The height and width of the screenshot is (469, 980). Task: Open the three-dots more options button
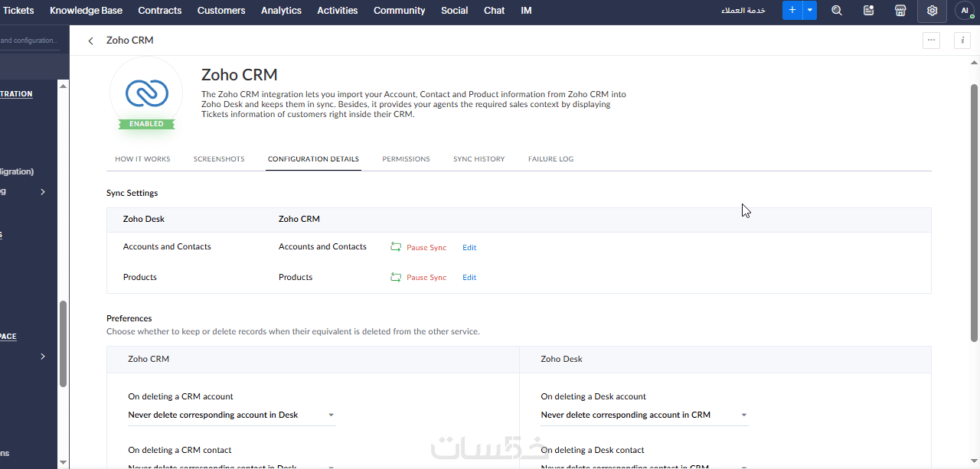[x=931, y=41]
